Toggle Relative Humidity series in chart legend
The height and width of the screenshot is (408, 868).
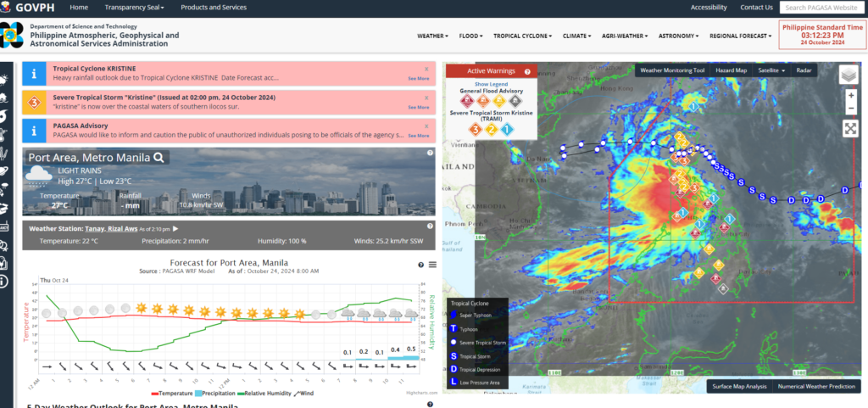pos(264,394)
